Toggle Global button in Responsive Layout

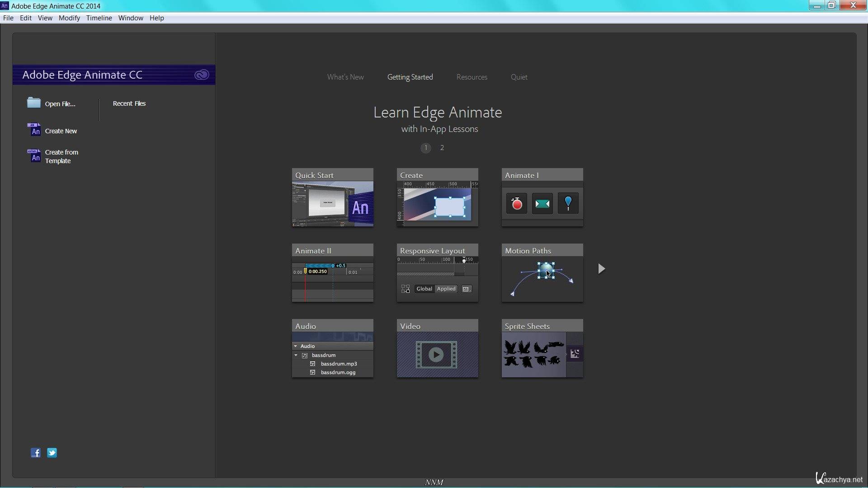[x=424, y=289]
